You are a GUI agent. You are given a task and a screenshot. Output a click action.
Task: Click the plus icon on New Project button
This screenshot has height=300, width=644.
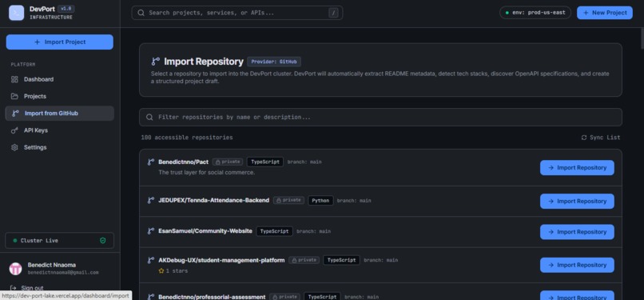point(586,13)
